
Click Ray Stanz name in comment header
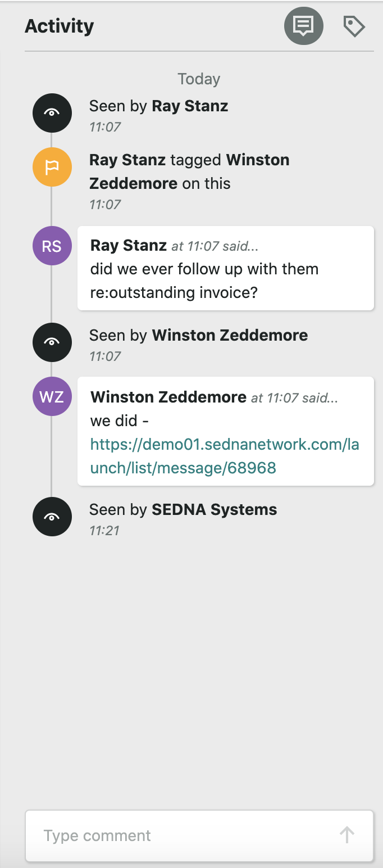129,246
